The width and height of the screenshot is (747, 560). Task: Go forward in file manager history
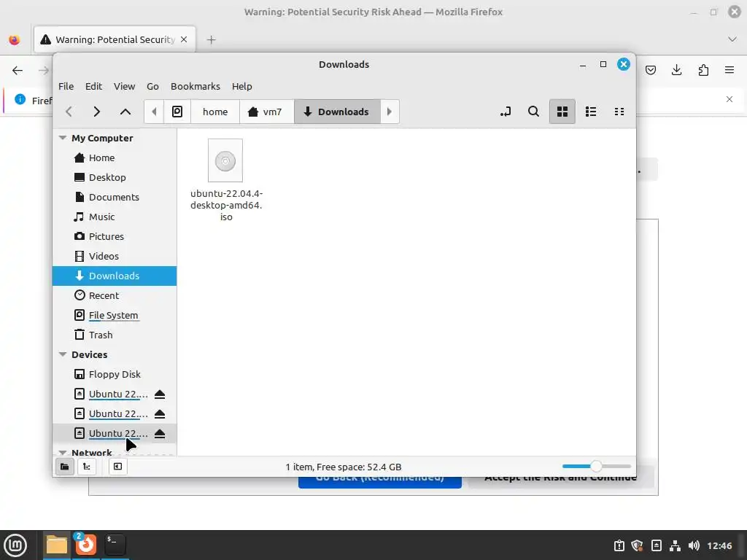point(97,112)
